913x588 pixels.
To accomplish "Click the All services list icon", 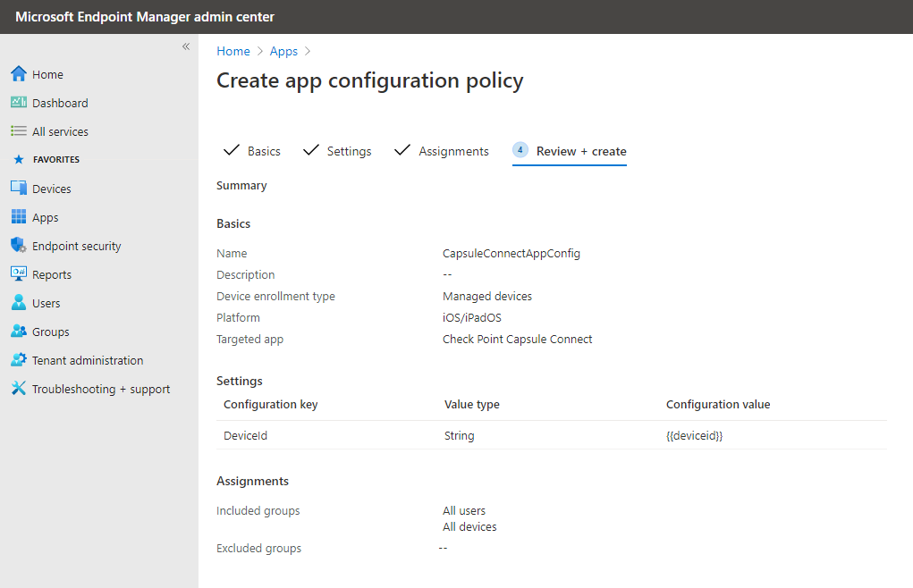I will tap(19, 130).
